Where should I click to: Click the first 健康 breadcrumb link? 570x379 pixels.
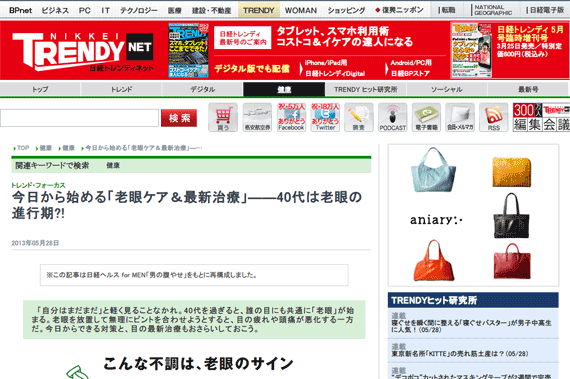point(45,148)
